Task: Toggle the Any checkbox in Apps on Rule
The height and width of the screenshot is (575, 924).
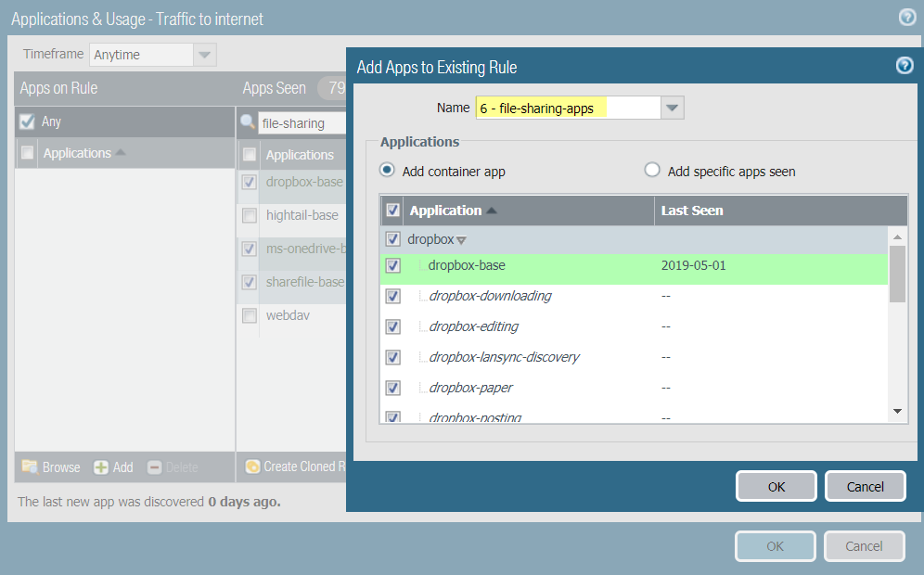Action: pyautogui.click(x=27, y=121)
